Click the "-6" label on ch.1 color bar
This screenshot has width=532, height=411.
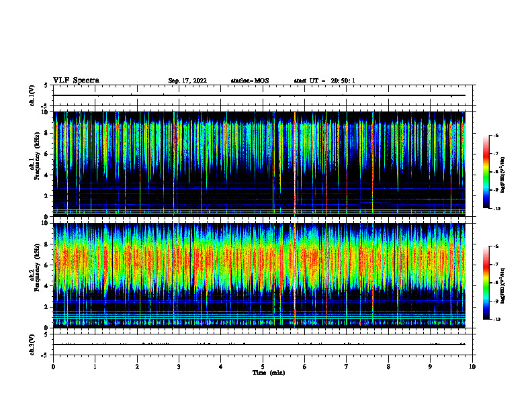click(496, 136)
